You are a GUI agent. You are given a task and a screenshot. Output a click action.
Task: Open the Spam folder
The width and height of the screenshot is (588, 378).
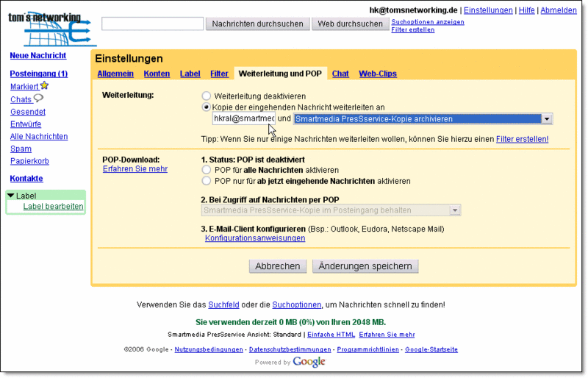tap(21, 149)
